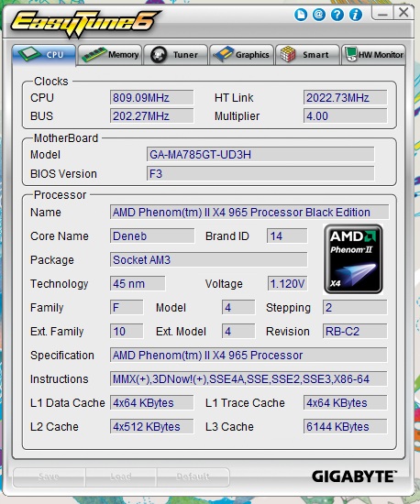Click Core Name value Deneb

[152, 236]
